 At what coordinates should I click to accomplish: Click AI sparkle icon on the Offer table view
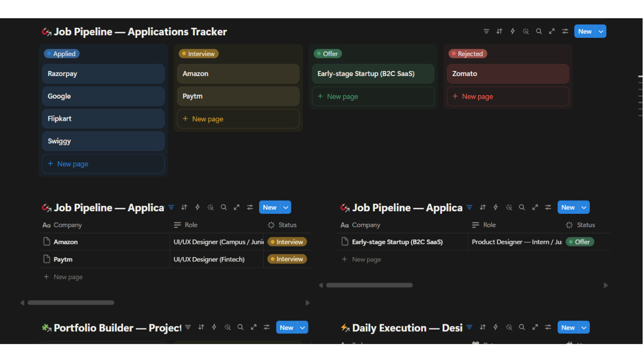(x=509, y=207)
